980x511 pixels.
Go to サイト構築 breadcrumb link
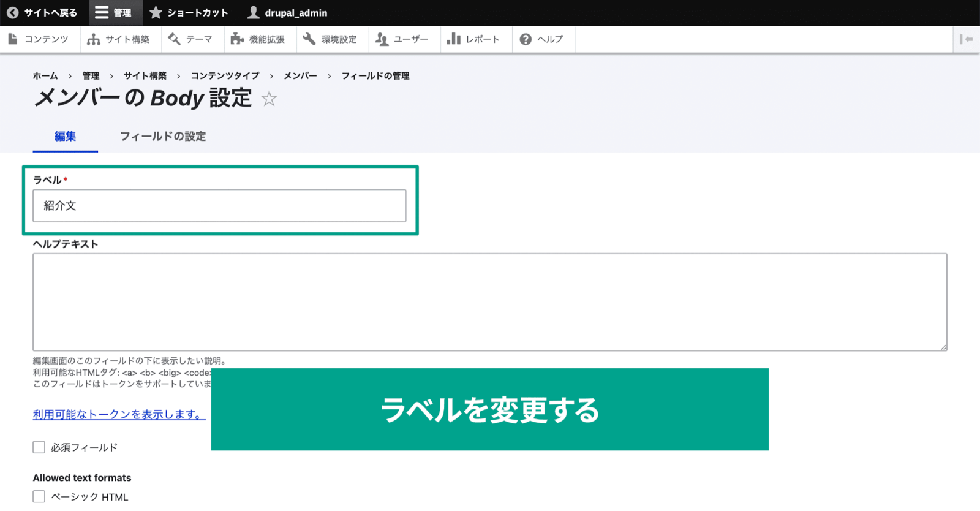point(145,76)
